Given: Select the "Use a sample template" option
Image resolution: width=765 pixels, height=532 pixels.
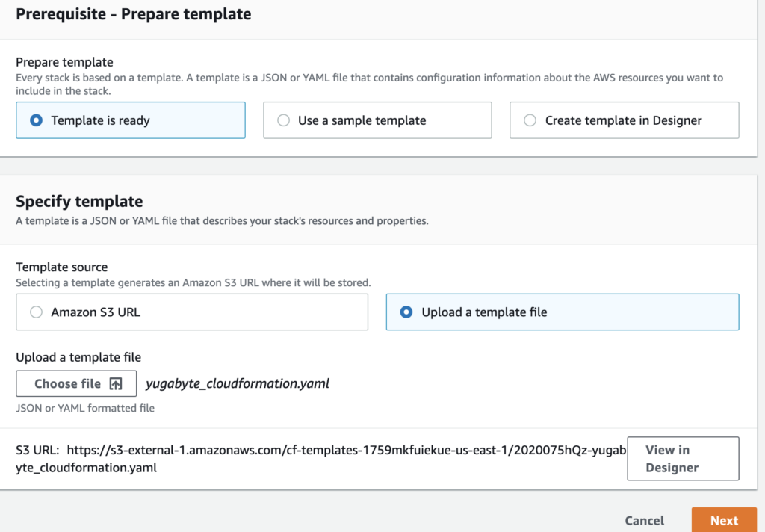Looking at the screenshot, I should tap(284, 120).
